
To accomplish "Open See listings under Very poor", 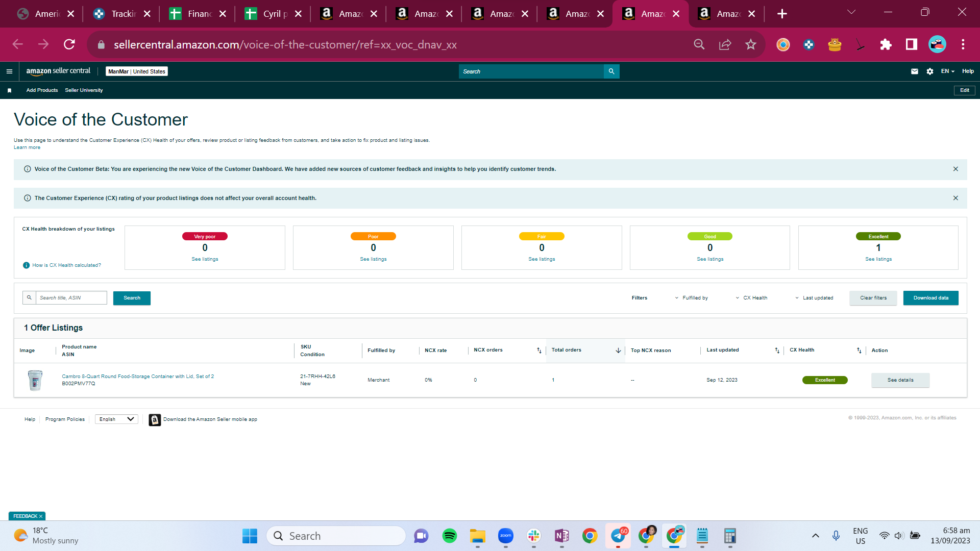I will 205,259.
